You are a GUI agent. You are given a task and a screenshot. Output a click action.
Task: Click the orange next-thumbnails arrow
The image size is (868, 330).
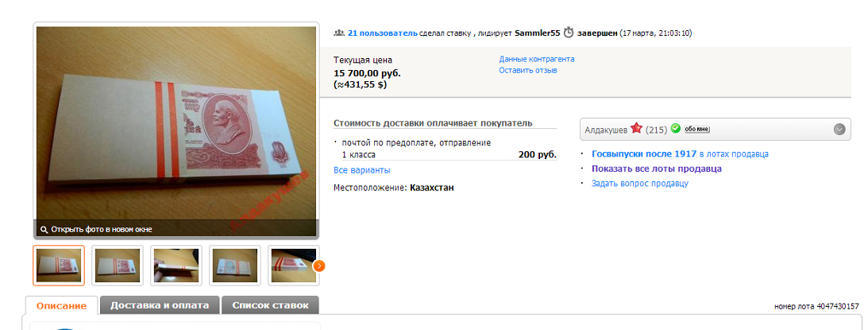319,266
